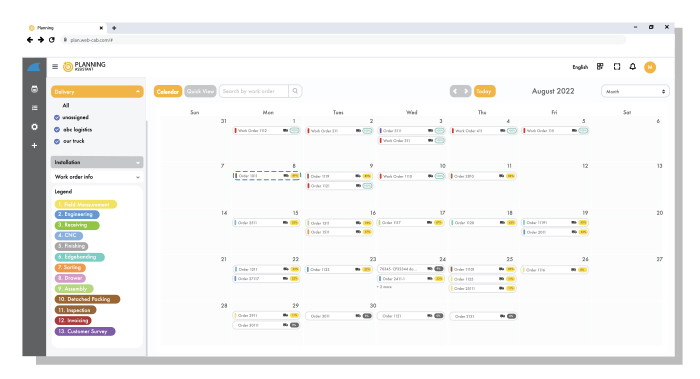Screen dimensions: 700x379
Task: Switch to the Calendar tab
Action: [x=168, y=91]
